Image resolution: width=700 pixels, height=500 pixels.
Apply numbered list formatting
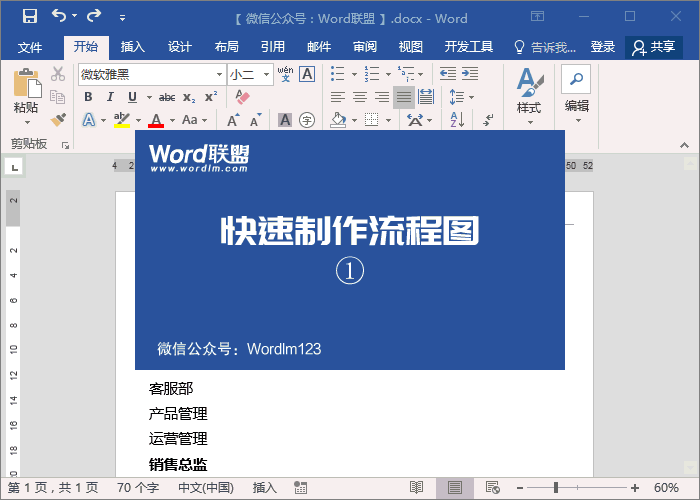371,74
